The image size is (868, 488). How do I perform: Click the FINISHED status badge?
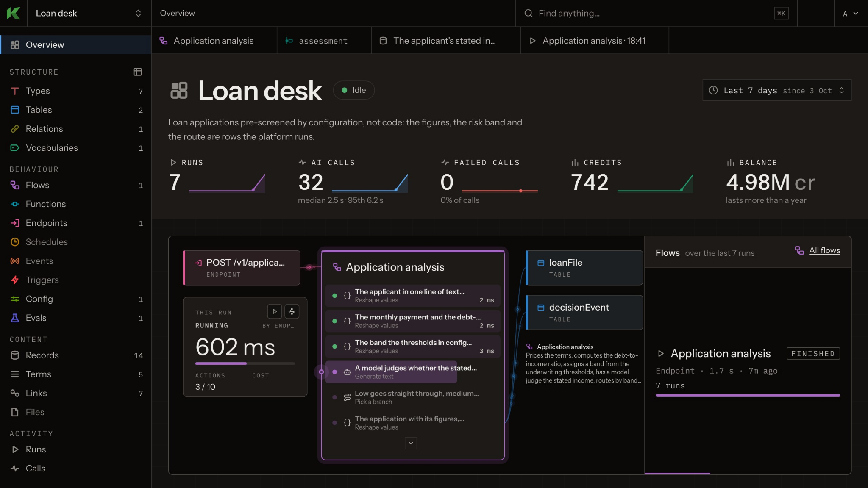813,354
